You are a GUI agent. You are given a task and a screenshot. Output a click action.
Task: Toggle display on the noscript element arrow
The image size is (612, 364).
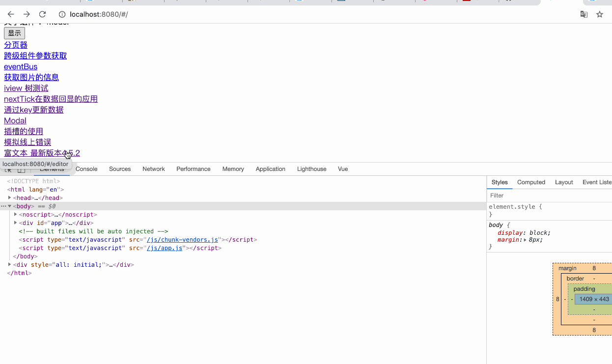pyautogui.click(x=15, y=214)
